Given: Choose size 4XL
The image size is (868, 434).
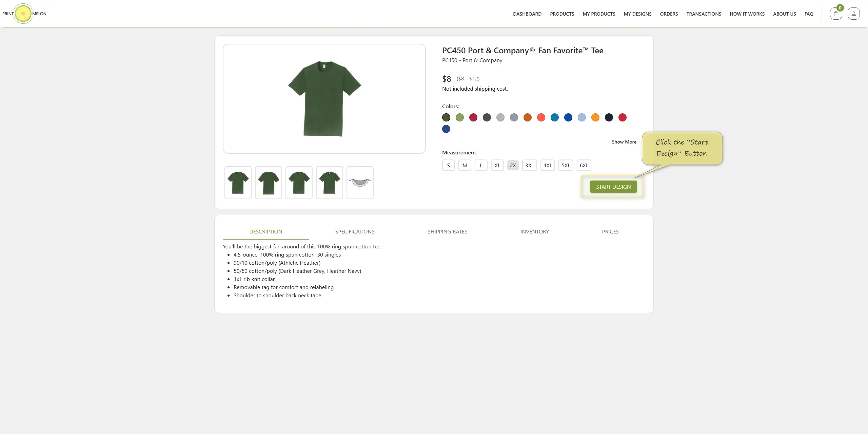Looking at the screenshot, I should point(548,166).
